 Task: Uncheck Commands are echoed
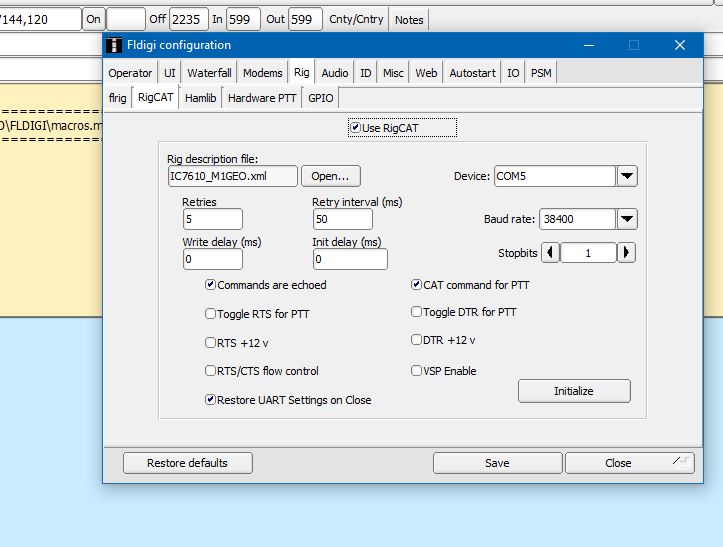pos(210,285)
